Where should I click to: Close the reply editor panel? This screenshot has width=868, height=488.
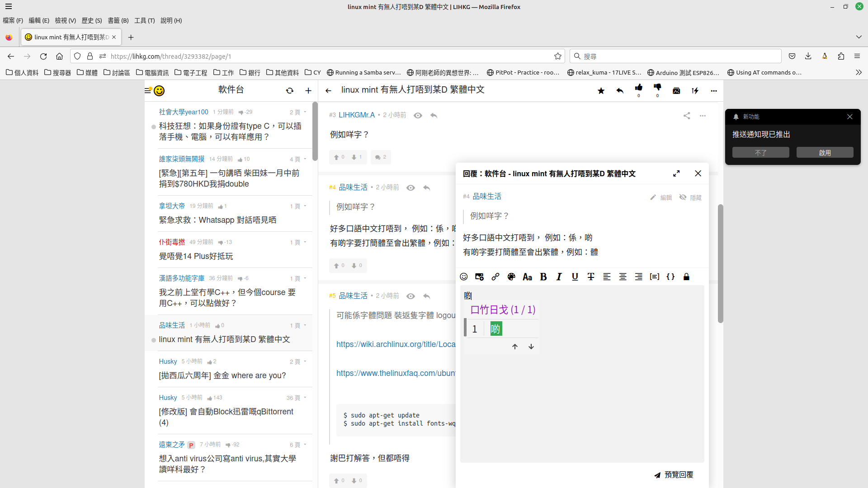[698, 174]
